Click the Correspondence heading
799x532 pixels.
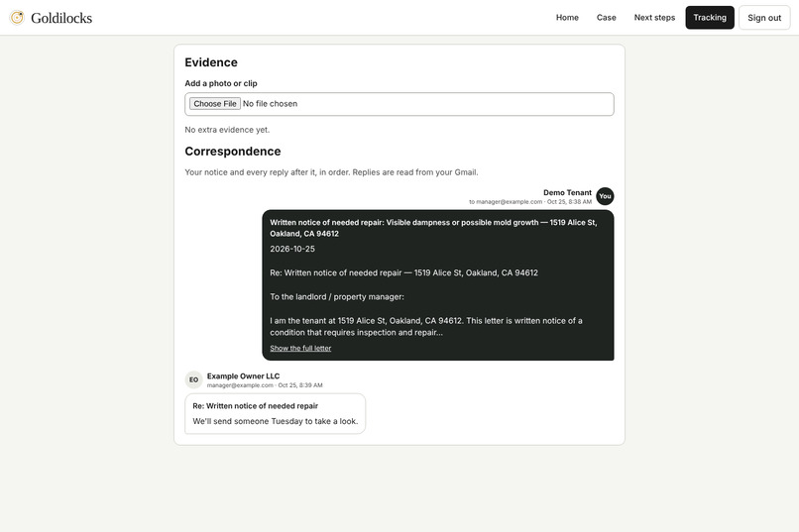232,152
